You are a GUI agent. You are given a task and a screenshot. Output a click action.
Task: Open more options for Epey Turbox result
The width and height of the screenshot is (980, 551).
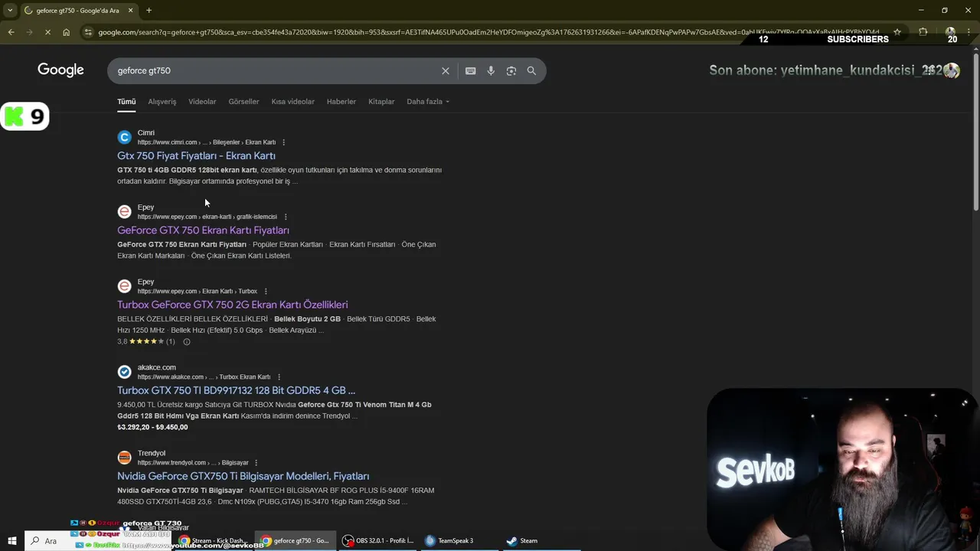click(266, 292)
